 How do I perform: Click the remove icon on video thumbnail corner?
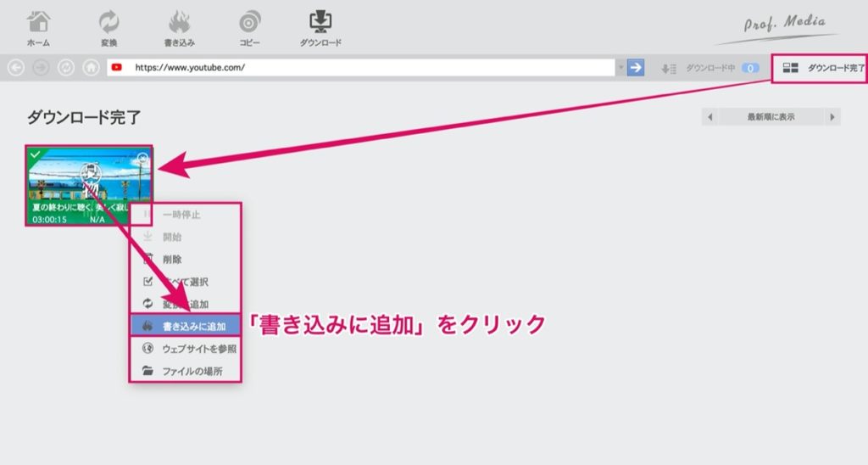[x=142, y=159]
